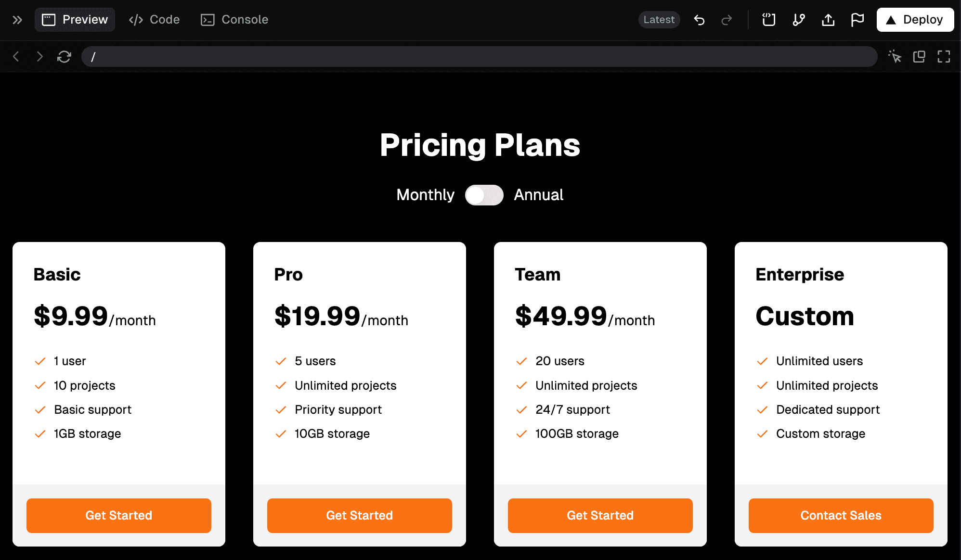The image size is (961, 560).
Task: Open preview in a new window
Action: tap(919, 57)
